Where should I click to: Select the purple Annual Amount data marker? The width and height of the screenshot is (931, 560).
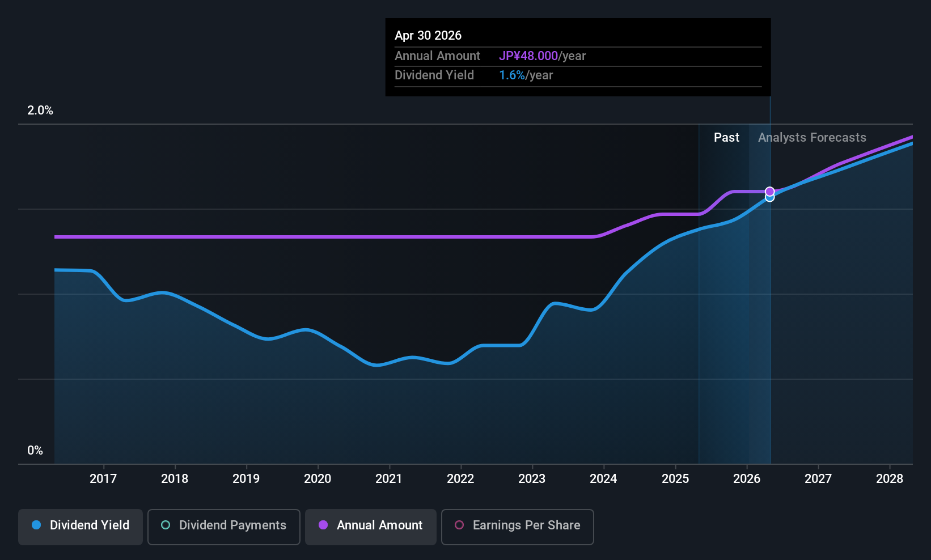coord(769,192)
